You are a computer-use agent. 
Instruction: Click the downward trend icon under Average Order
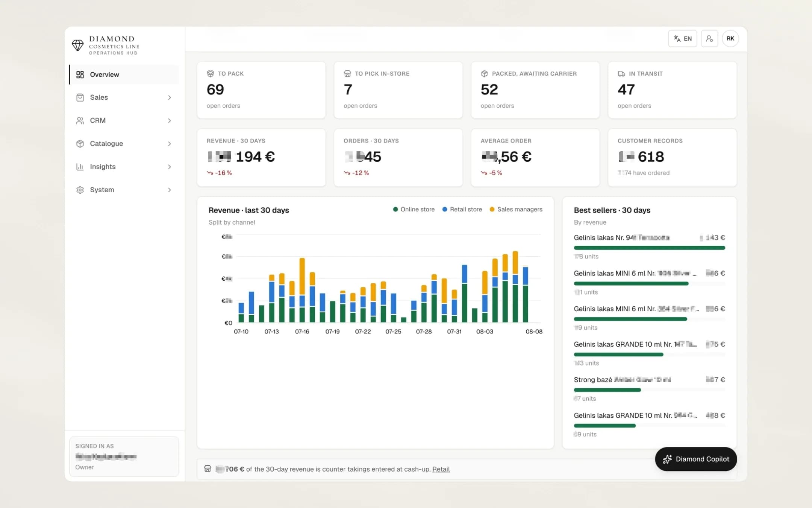(x=484, y=173)
